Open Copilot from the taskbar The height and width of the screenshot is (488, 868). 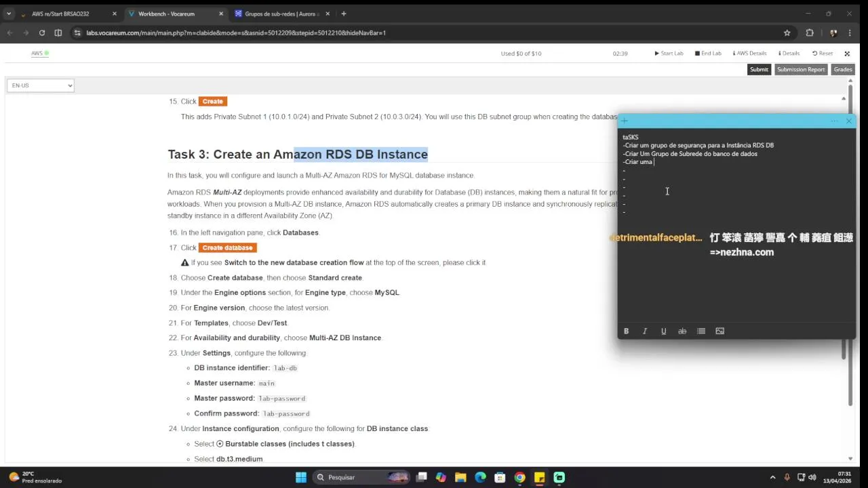pyautogui.click(x=441, y=477)
